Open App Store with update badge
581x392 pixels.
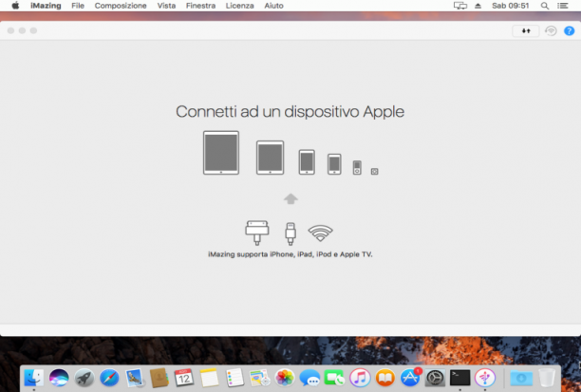pos(410,378)
